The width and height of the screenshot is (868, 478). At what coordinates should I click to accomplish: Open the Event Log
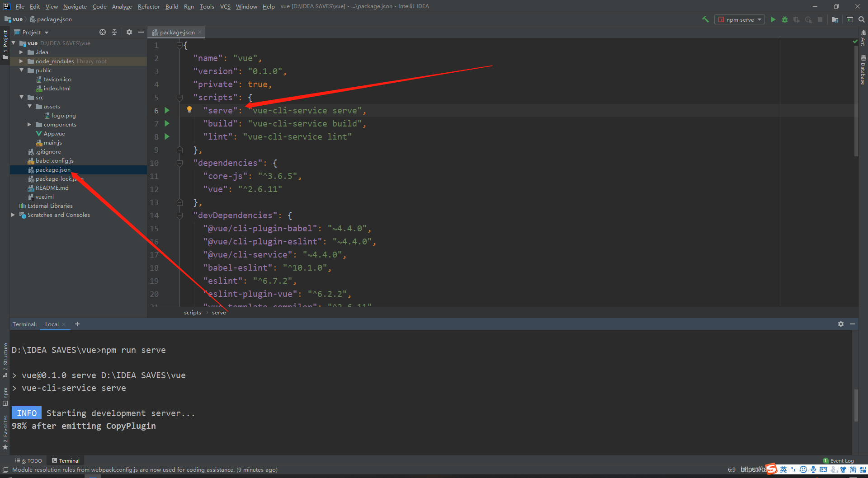(839, 461)
